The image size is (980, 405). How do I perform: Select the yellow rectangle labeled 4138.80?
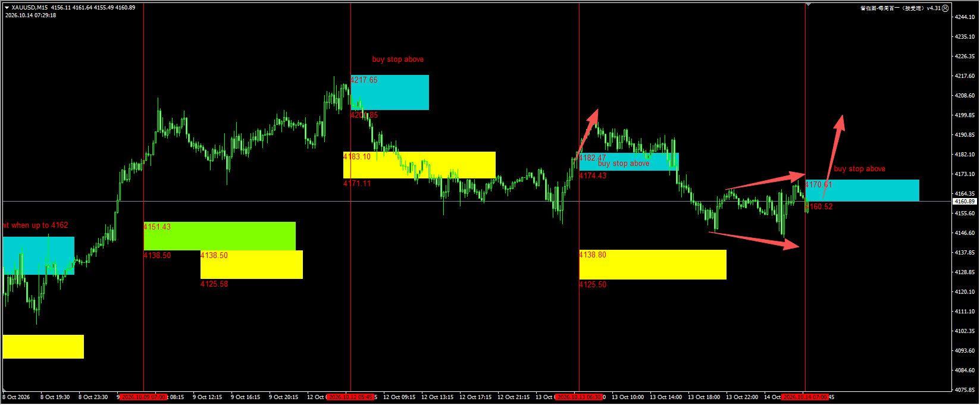tap(653, 265)
